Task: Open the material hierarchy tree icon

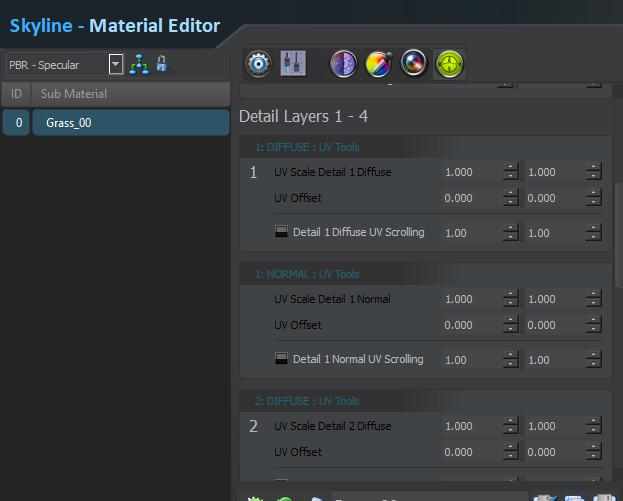Action: (139, 64)
